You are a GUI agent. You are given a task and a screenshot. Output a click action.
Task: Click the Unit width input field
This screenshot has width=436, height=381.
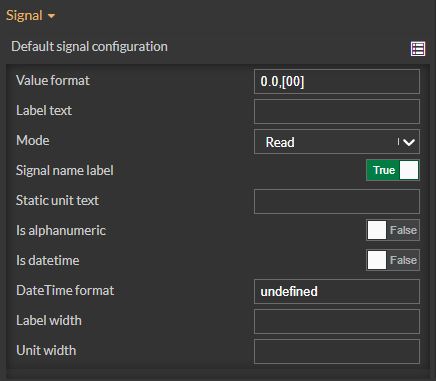pos(337,351)
